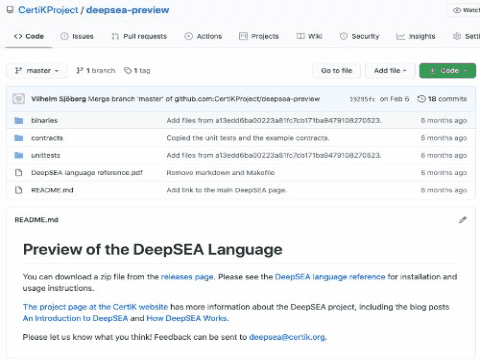This screenshot has width=480, height=360.
Task: Expand the master branch dropdown
Action: 37,71
